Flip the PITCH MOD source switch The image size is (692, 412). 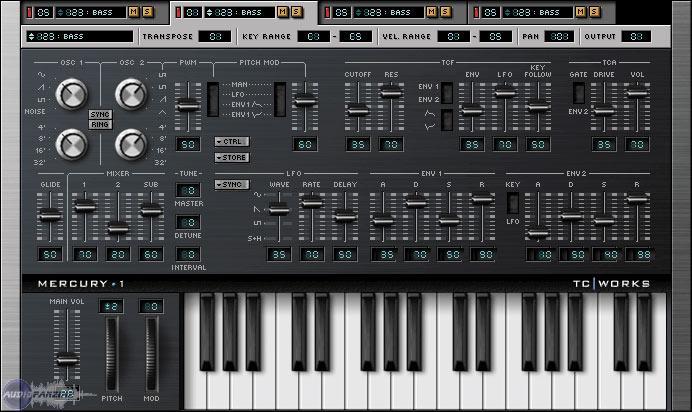tap(280, 99)
